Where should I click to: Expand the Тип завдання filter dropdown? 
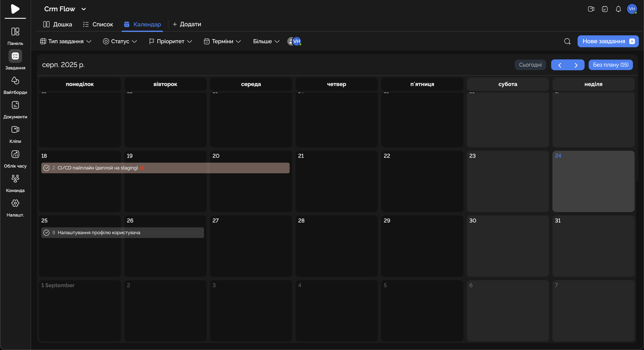pos(66,41)
